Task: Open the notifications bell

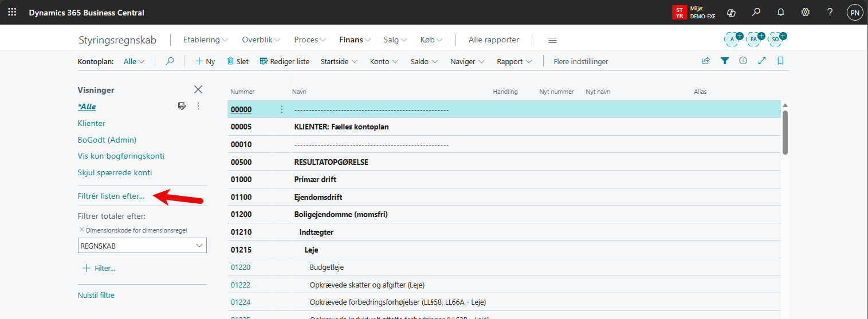Action: click(x=780, y=12)
